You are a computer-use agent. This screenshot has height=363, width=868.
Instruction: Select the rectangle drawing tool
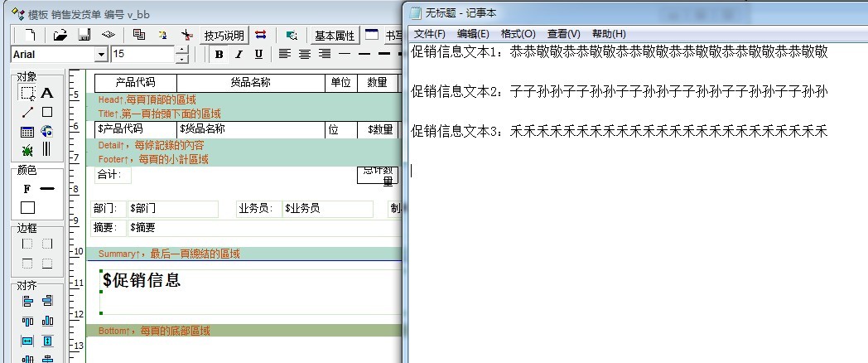47,112
